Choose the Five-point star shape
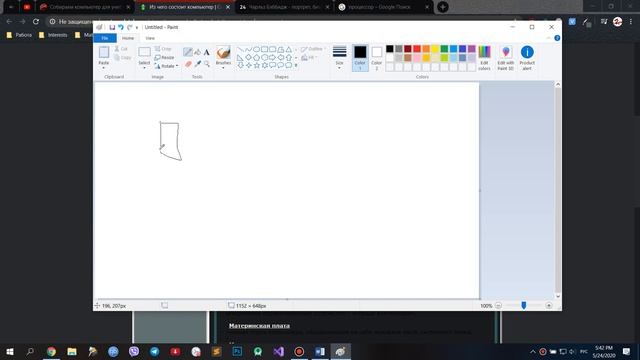The image size is (640, 360). [256, 65]
